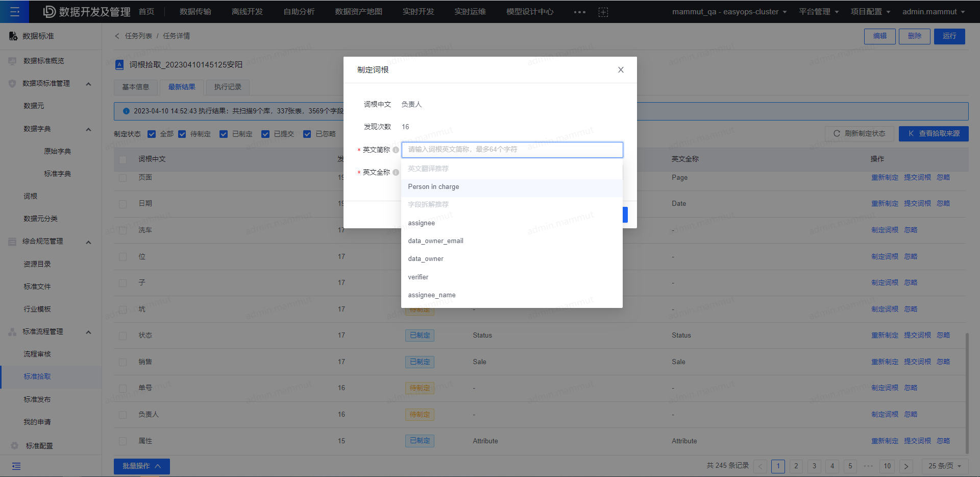Collapse the sidebar with bottom icon

[x=16, y=466]
